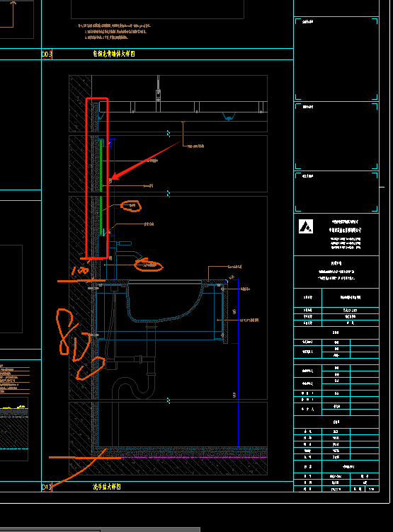
Task: Select the D13 detail tag circle
Action: coord(47,487)
